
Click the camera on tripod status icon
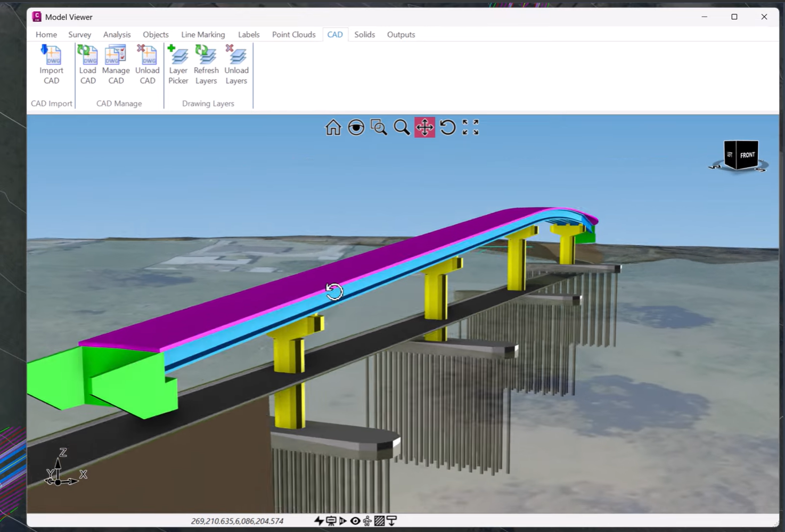coord(331,521)
